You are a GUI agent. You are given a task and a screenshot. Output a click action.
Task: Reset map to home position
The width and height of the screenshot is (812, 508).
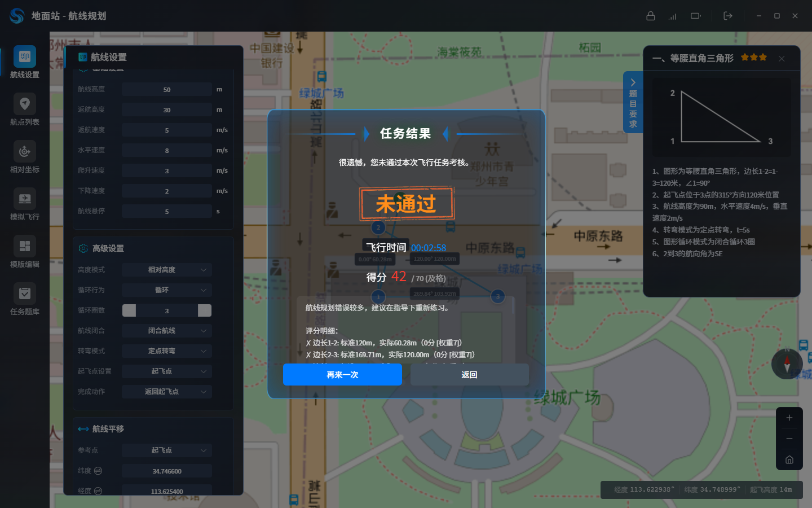point(789,459)
